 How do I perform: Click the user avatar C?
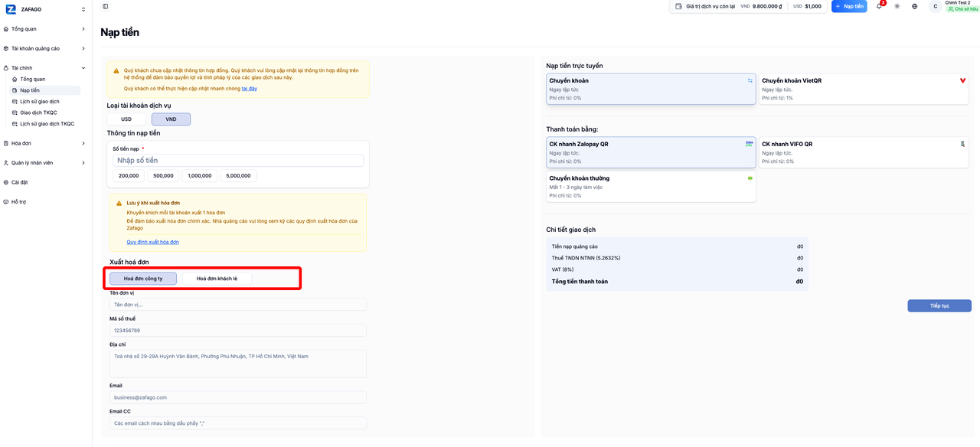935,6
